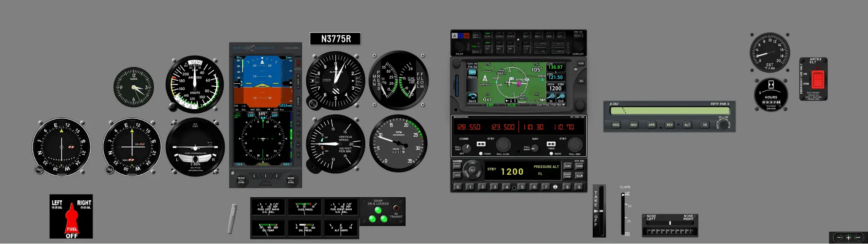Toggle MKR MUTE on the audio panel
Screen dimensions: 868x244
476,36
